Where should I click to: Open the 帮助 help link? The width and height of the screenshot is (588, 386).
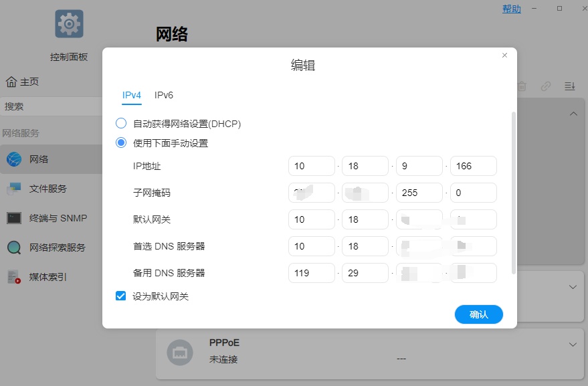[x=512, y=9]
